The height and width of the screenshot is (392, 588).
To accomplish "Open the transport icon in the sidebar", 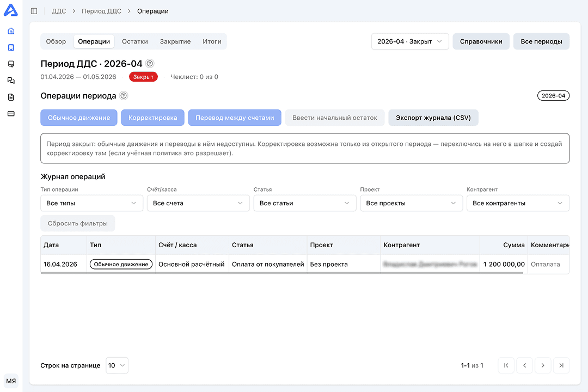I will point(11,64).
